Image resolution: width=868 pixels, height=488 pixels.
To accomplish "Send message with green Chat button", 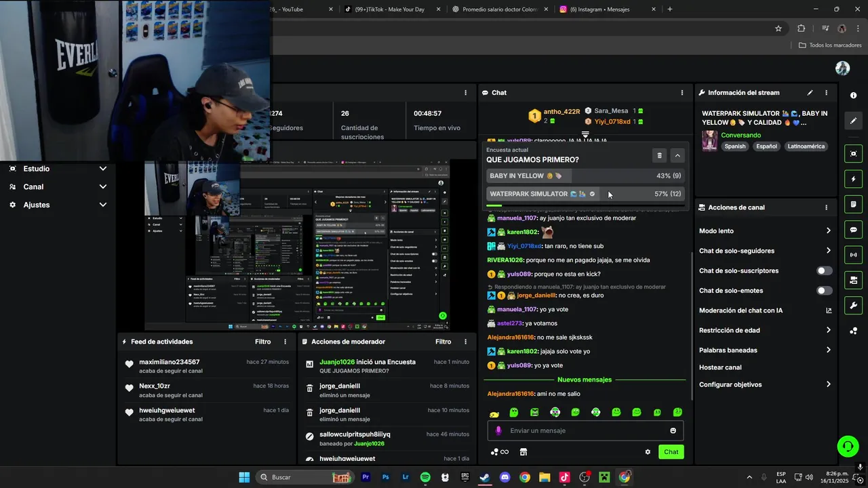I will coord(671,452).
